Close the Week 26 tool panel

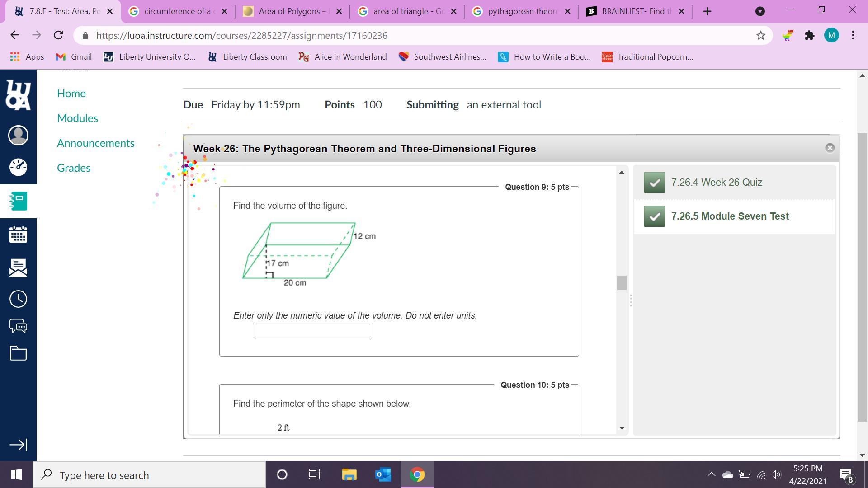(830, 148)
